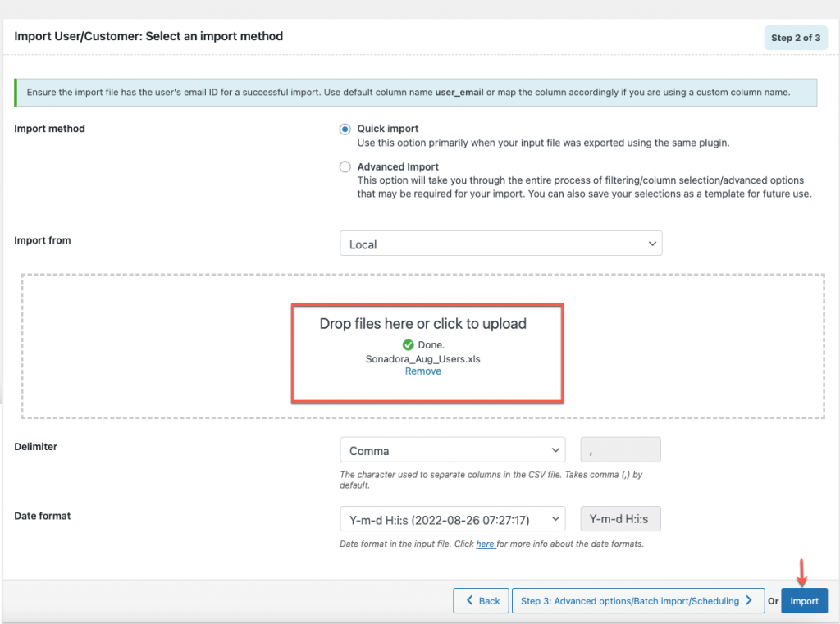Click the 'Date format' label
This screenshot has height=624, width=840.
(x=43, y=515)
